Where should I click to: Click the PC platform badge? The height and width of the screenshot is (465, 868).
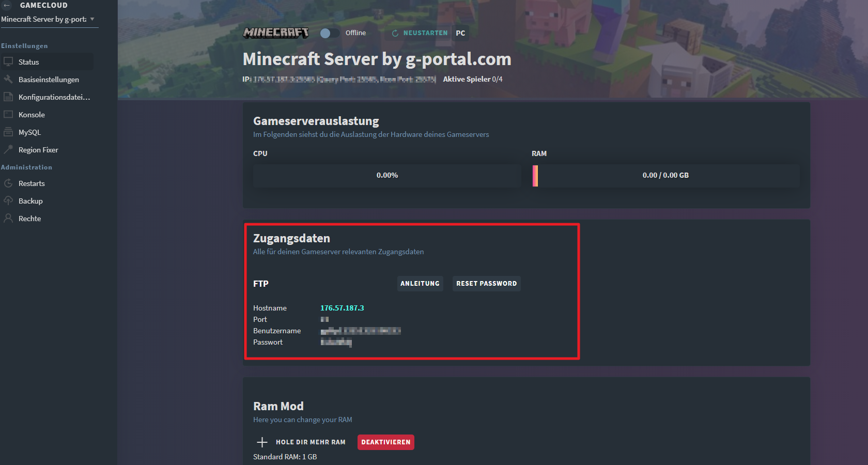[460, 33]
